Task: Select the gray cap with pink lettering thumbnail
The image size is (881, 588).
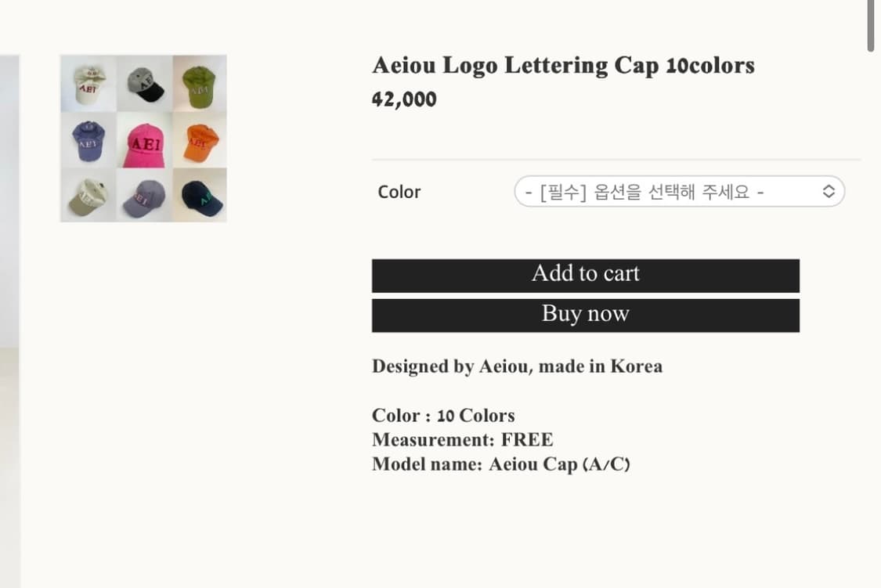Action: (143, 194)
